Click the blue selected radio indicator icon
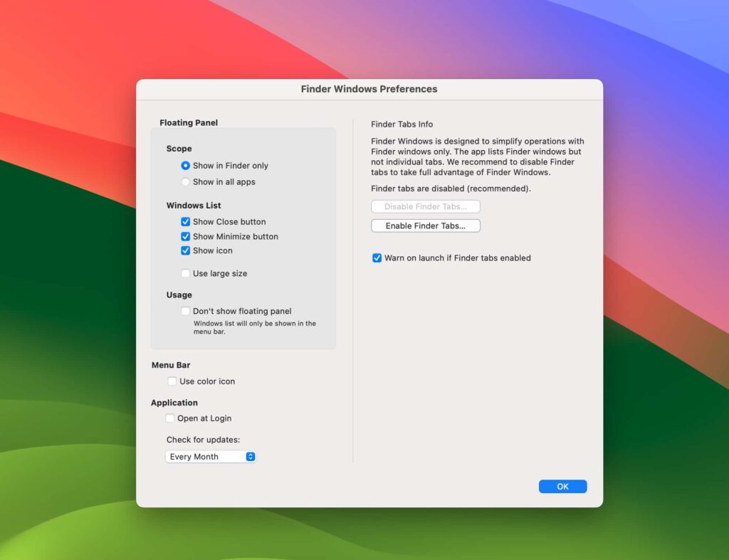Screen dimensions: 729x560 click(185, 165)
